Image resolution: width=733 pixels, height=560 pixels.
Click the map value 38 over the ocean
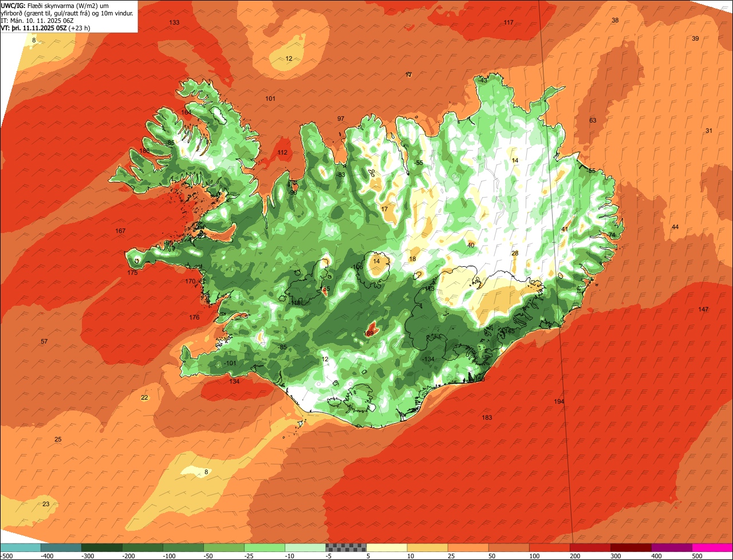click(x=615, y=20)
